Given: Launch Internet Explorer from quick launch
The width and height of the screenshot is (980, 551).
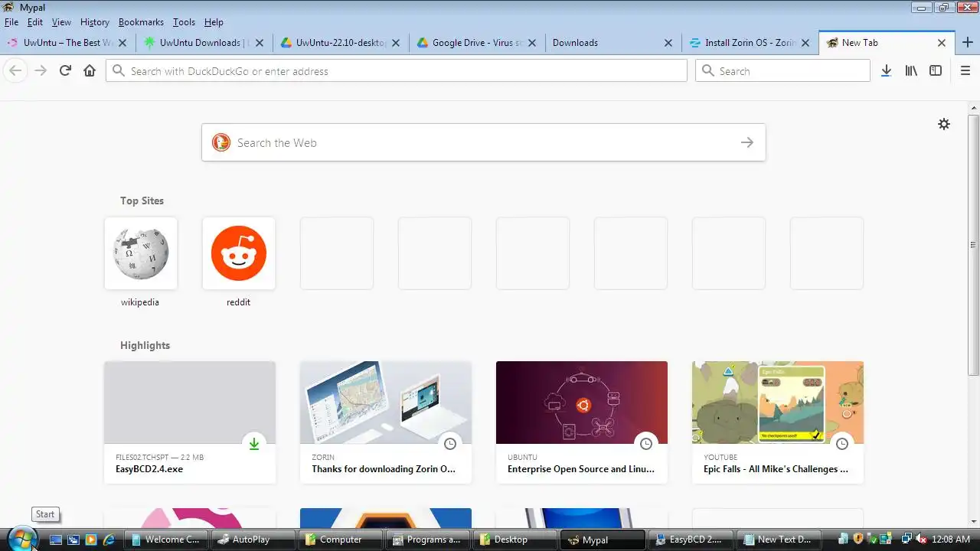Looking at the screenshot, I should click(109, 540).
